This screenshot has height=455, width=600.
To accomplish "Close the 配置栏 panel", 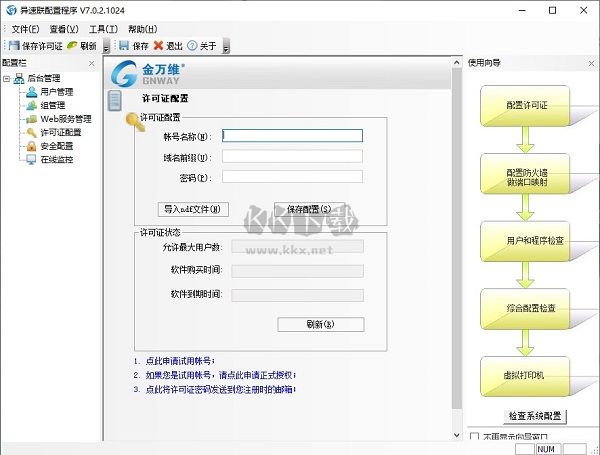I will pyautogui.click(x=91, y=63).
